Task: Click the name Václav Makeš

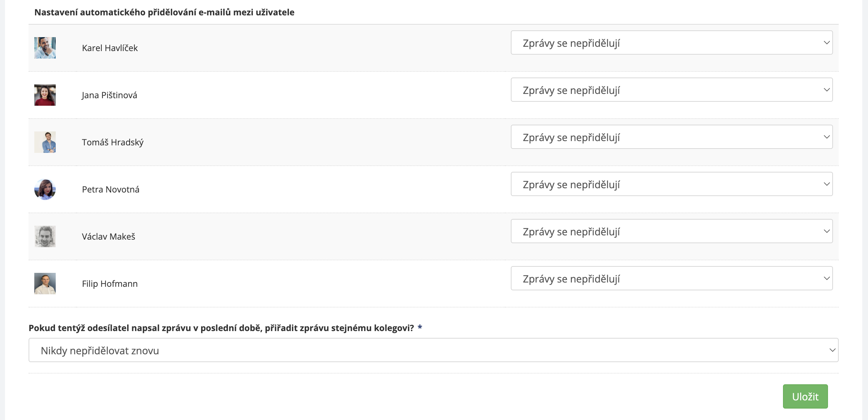Action: [x=108, y=236]
